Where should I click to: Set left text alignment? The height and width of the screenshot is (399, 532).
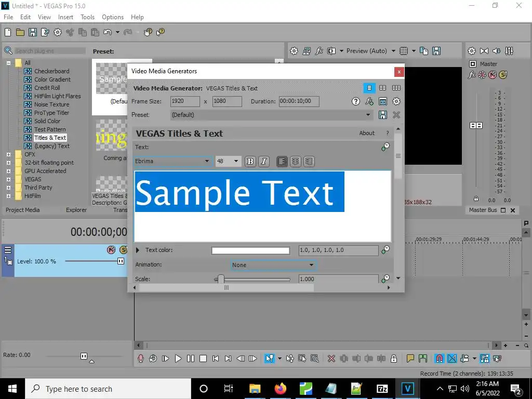tap(282, 162)
